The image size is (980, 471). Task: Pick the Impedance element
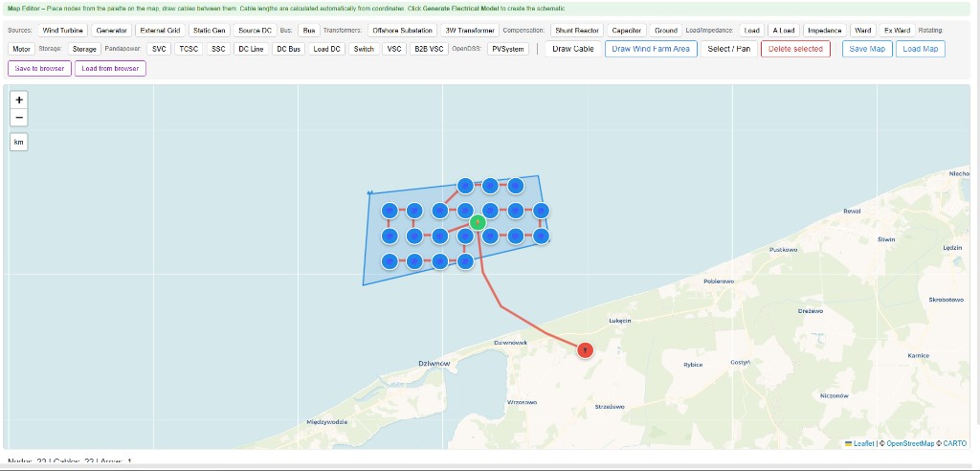point(824,30)
